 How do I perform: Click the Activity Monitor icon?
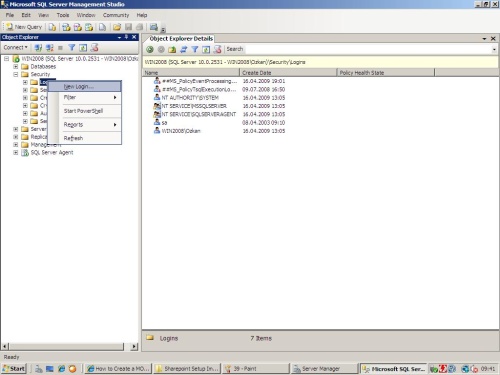(x=154, y=27)
